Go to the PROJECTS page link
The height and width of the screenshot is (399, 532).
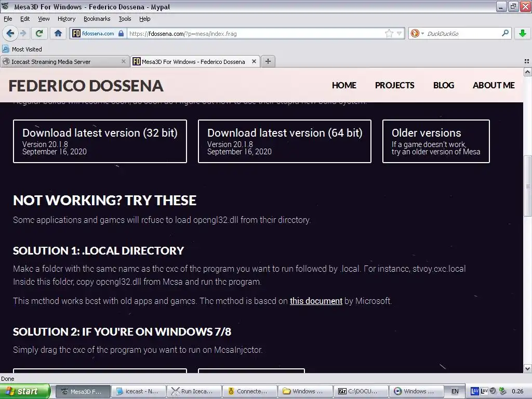[x=395, y=85]
